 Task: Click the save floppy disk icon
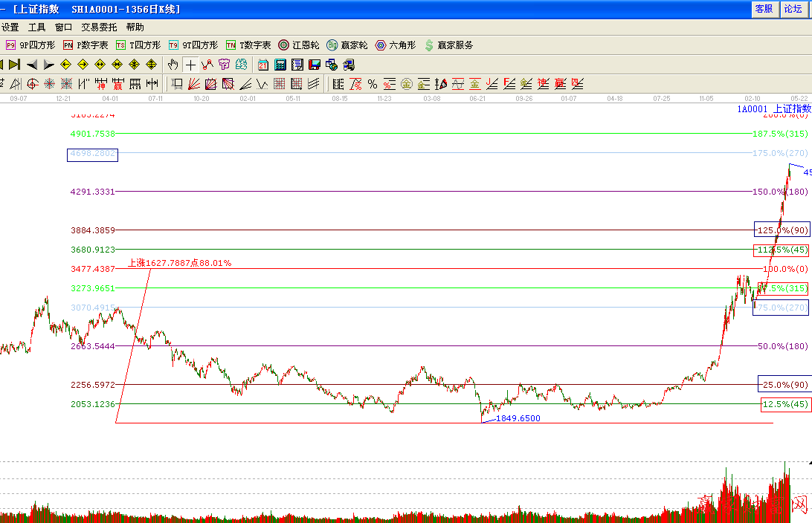[x=314, y=65]
